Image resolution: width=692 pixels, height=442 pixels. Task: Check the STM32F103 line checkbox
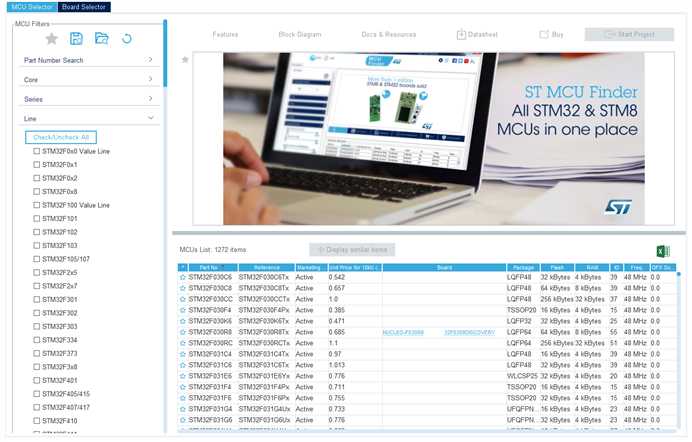click(x=37, y=246)
